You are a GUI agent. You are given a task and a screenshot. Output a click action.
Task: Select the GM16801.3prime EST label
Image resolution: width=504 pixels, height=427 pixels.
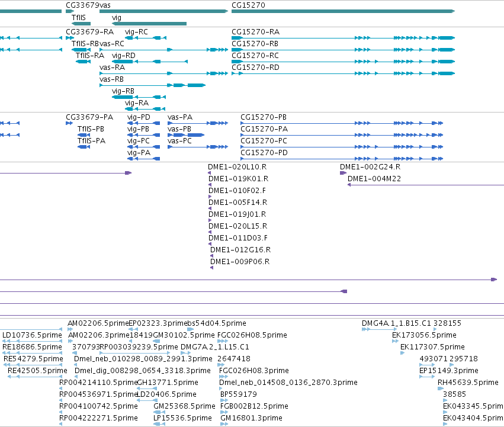[x=251, y=418]
